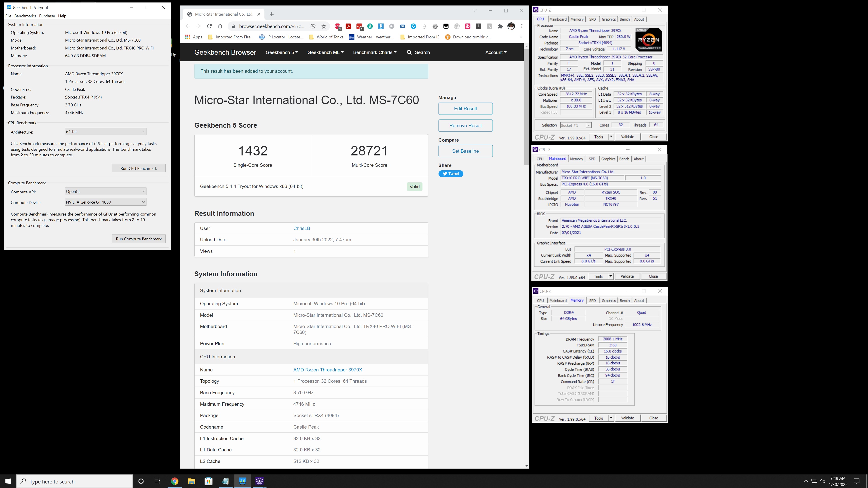Viewport: 868px width, 488px height.
Task: Open Task View on taskbar
Action: pos(157,481)
